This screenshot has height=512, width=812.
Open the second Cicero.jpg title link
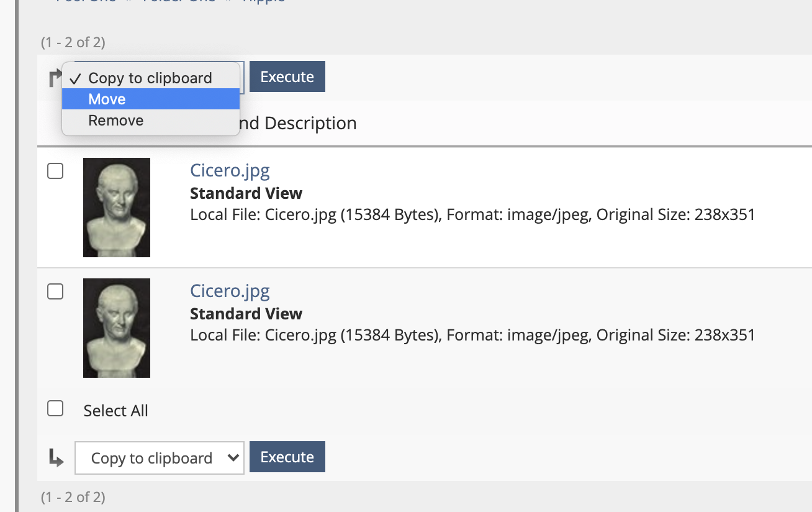click(x=230, y=291)
